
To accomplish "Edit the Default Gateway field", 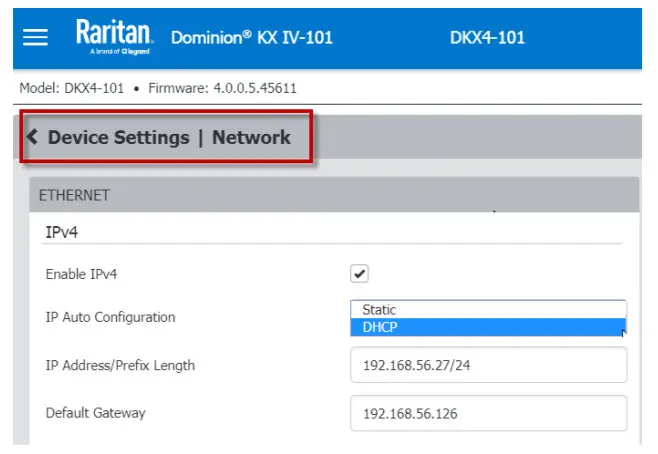I will point(489,413).
